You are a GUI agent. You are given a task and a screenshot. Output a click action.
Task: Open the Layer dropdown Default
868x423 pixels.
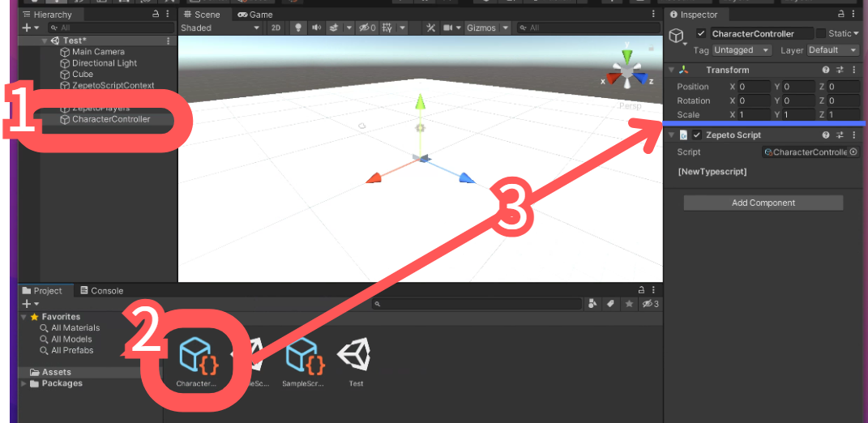coord(832,49)
